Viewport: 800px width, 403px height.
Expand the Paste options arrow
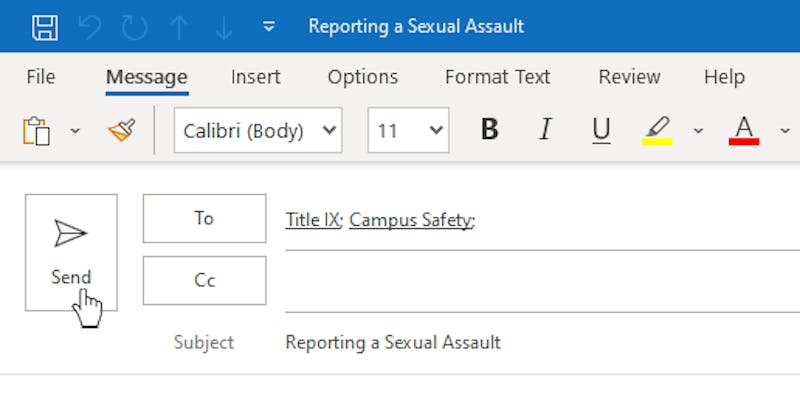pos(75,131)
